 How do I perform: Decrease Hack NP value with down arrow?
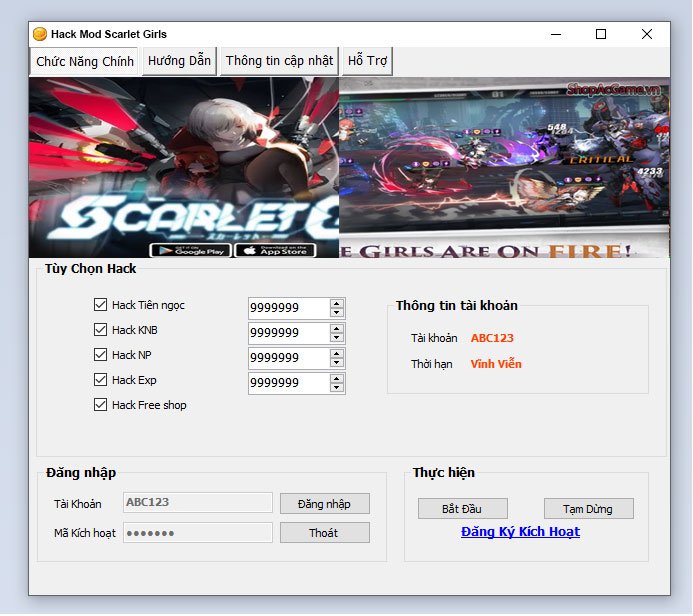[337, 363]
